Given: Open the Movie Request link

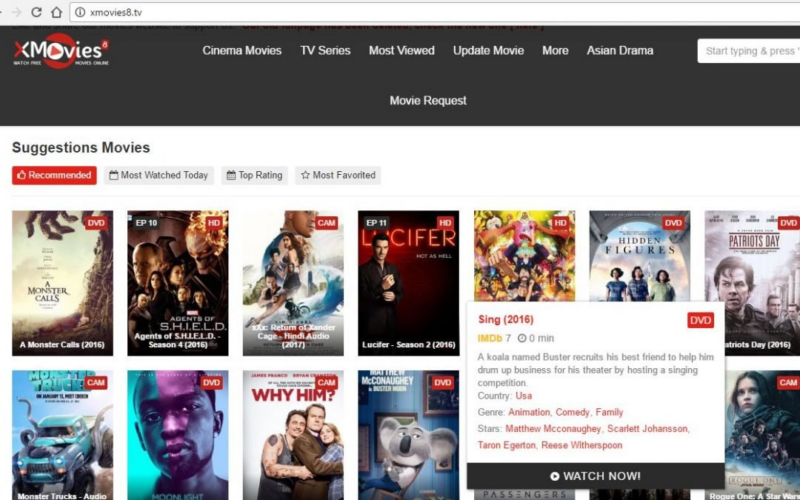Looking at the screenshot, I should click(x=428, y=100).
